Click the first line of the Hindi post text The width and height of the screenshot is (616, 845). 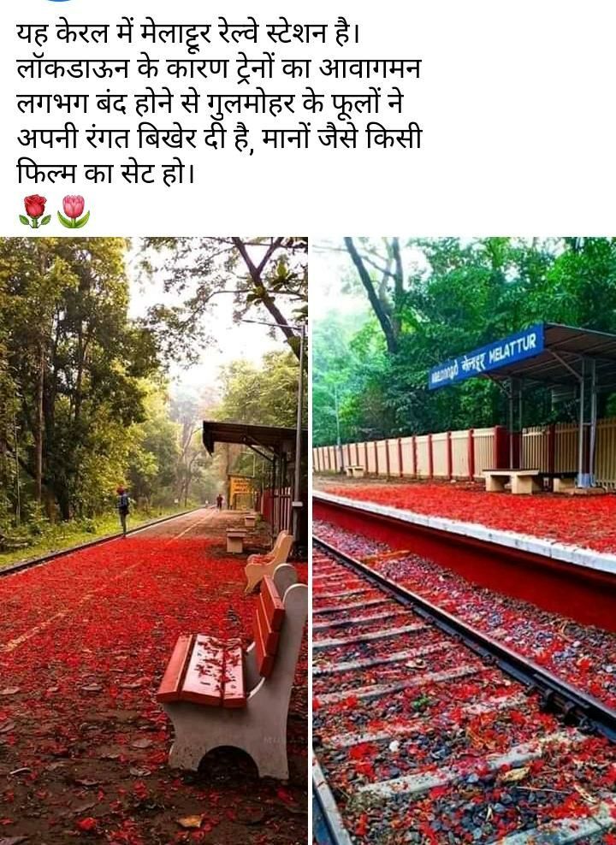(188, 34)
